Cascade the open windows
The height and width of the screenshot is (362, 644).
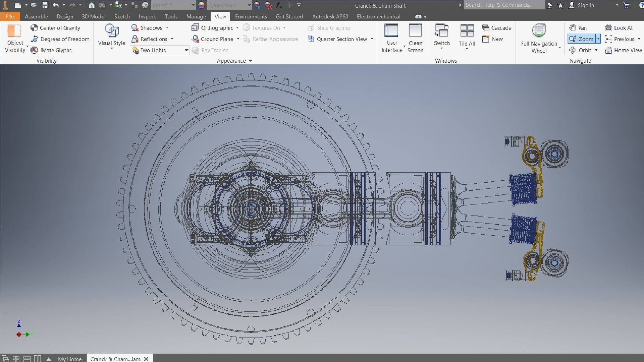coord(497,28)
